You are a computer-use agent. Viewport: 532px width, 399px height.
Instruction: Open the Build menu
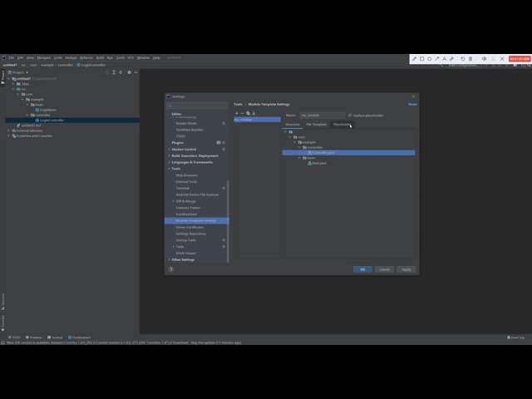tap(100, 57)
